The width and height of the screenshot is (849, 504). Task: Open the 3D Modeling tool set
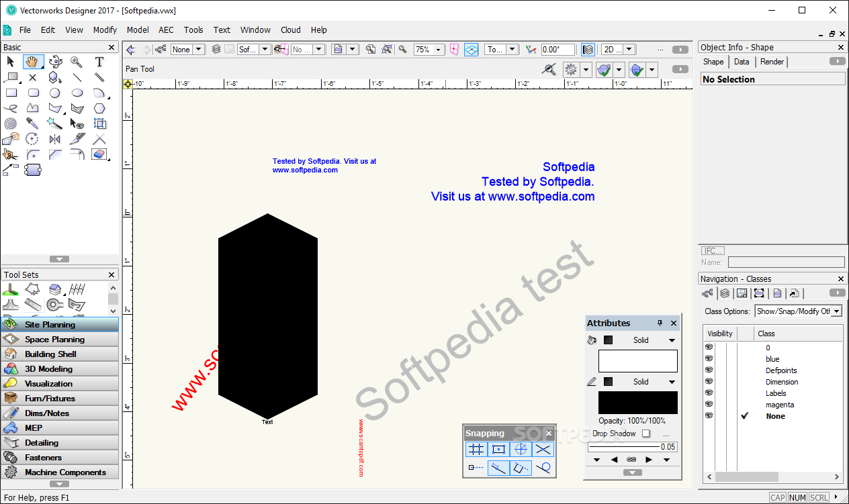60,369
